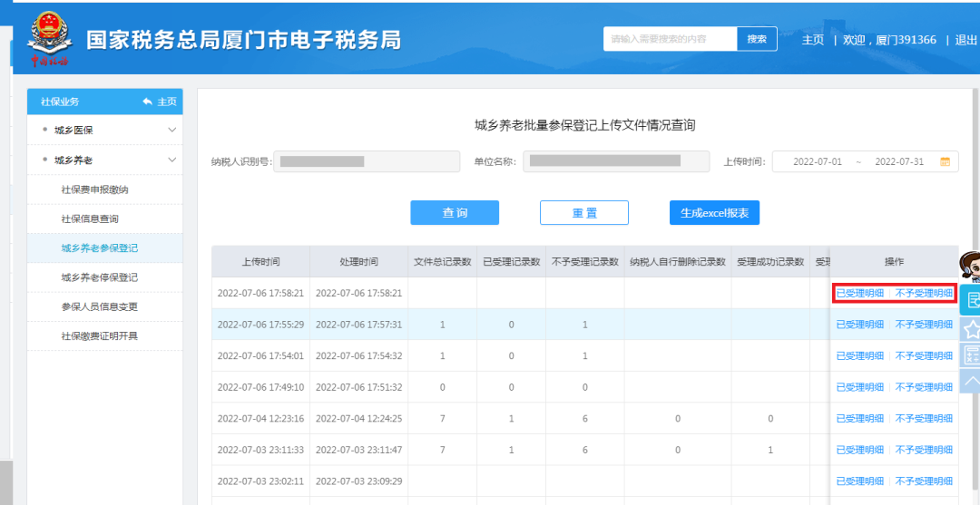Open the calendar icon in upload time field
Screen dimensions: 980x505
945,161
